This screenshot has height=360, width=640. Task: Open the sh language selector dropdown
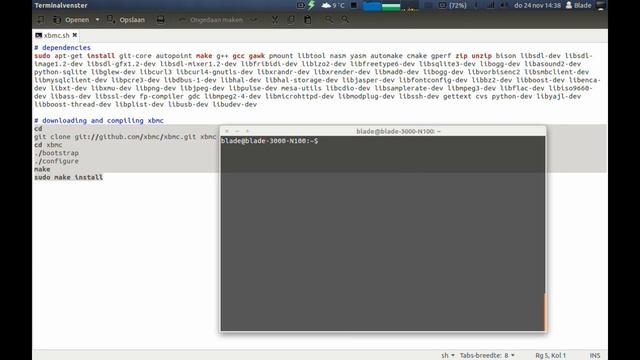click(448, 356)
